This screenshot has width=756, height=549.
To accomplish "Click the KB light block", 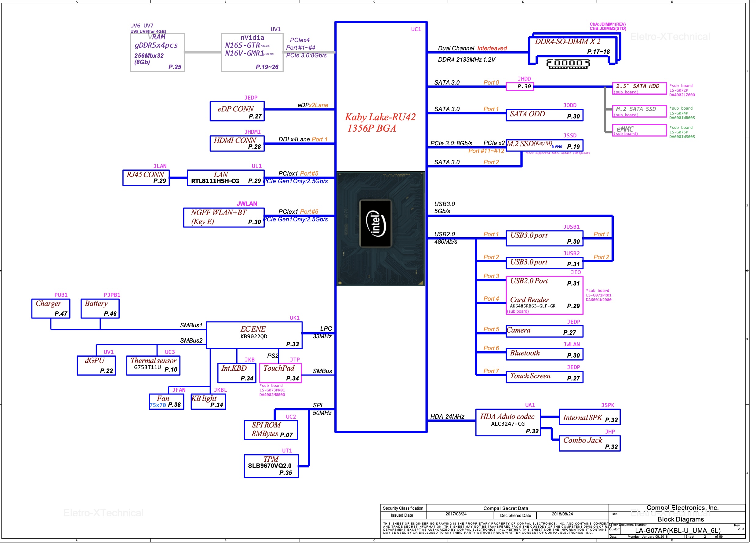I will coord(208,402).
